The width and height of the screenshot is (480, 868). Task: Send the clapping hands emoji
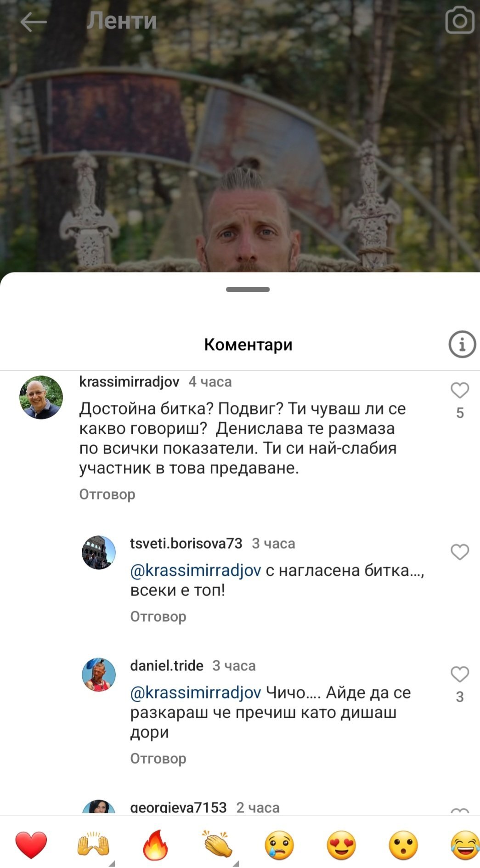[x=217, y=845]
